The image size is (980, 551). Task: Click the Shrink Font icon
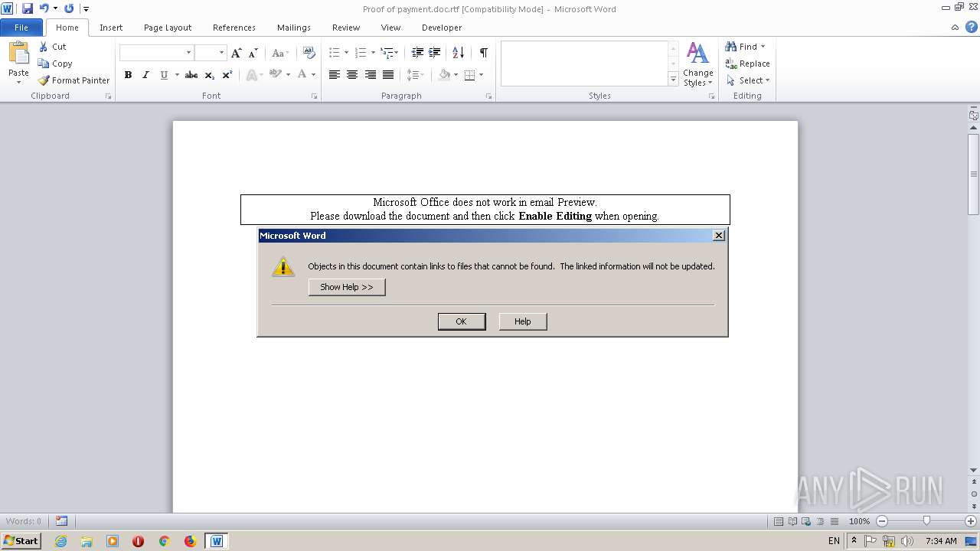[x=253, y=53]
